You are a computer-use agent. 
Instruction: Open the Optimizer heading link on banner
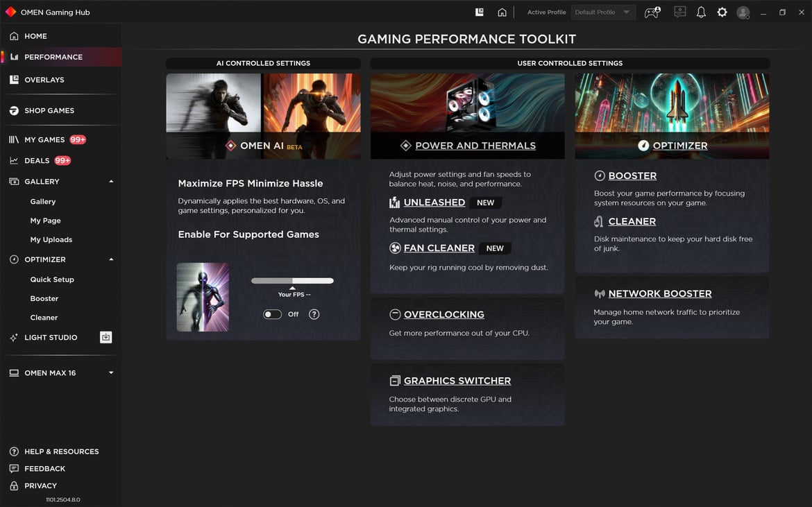pyautogui.click(x=680, y=146)
